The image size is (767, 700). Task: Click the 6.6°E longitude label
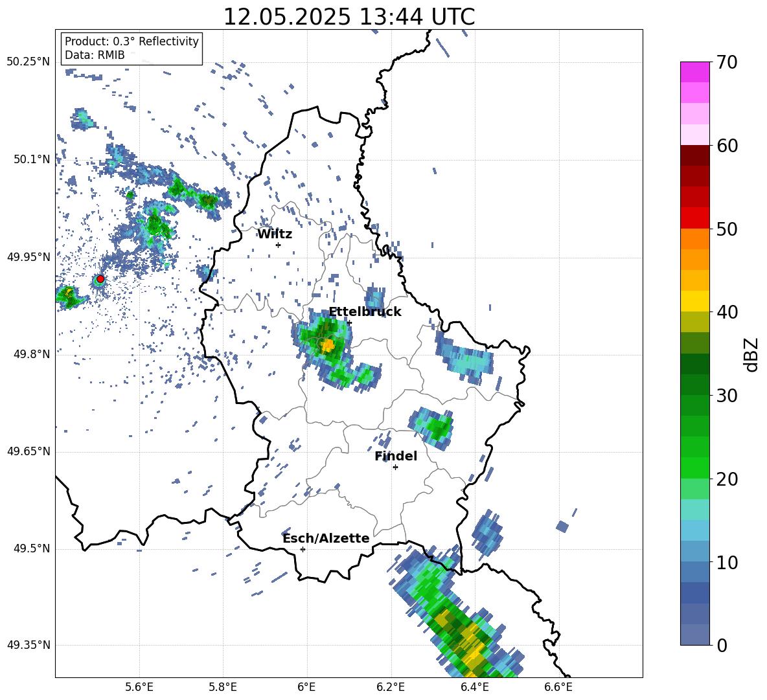[x=558, y=688]
